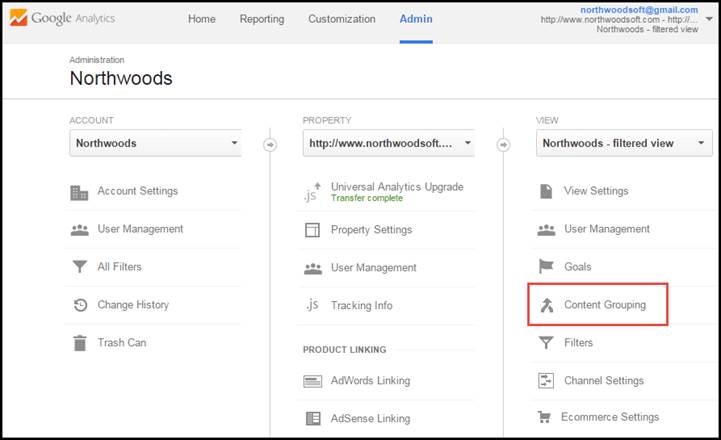Click the Channel Settings icon
The height and width of the screenshot is (440, 721).
tap(546, 381)
